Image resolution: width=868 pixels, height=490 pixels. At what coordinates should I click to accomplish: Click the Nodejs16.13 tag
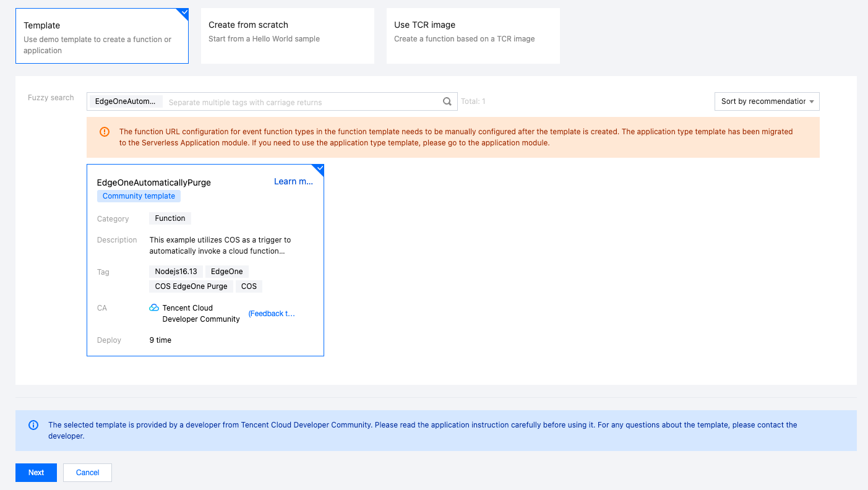(176, 272)
